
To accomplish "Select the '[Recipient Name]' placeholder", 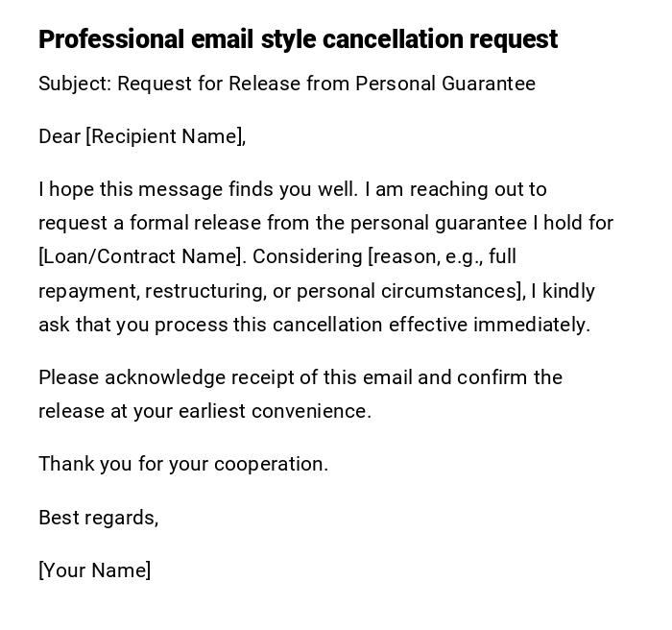I will (x=165, y=136).
